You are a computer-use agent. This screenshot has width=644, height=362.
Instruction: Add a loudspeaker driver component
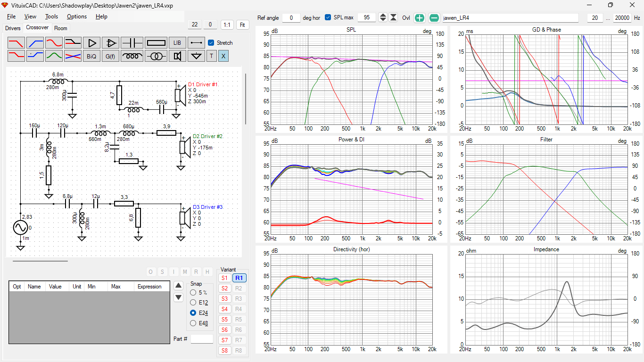[177, 56]
